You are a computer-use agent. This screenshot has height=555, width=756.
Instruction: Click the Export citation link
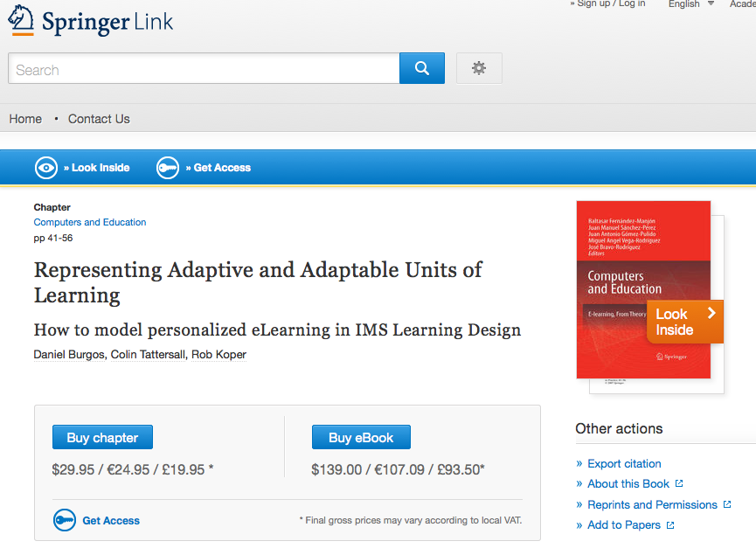[x=624, y=463]
